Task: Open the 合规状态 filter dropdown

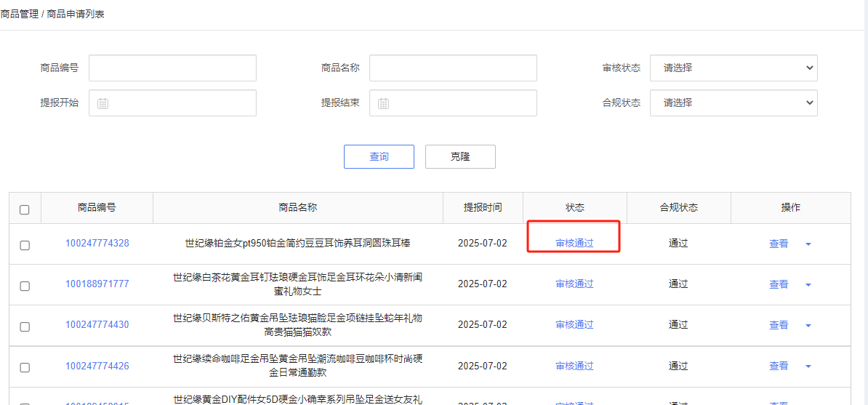Action: point(733,103)
